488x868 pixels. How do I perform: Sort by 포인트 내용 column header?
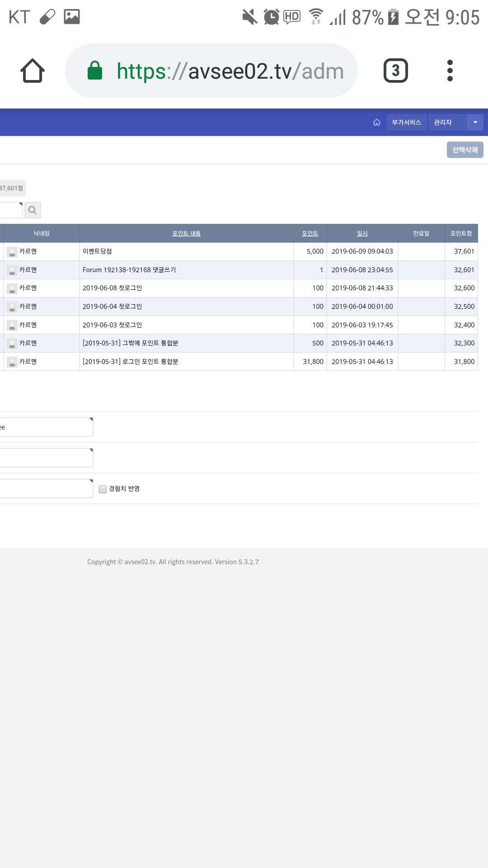186,233
